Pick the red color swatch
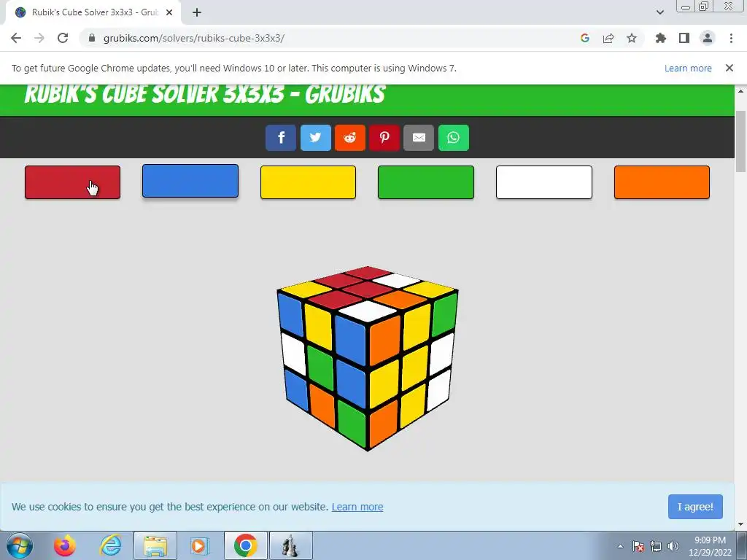Viewport: 747px width, 560px height. [72, 182]
